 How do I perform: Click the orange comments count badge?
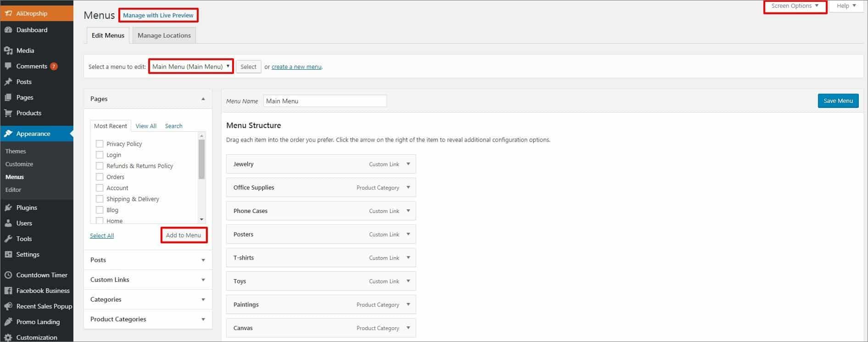pyautogui.click(x=54, y=66)
